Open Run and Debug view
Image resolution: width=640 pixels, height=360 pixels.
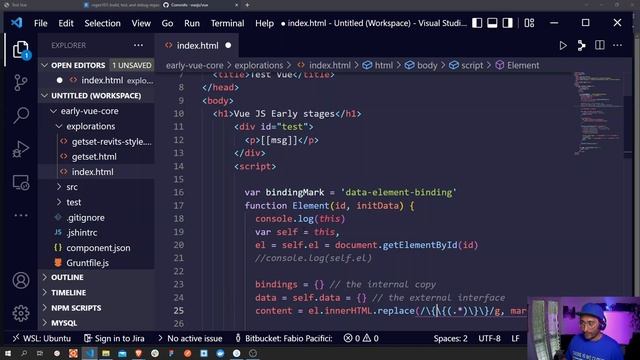pyautogui.click(x=20, y=149)
